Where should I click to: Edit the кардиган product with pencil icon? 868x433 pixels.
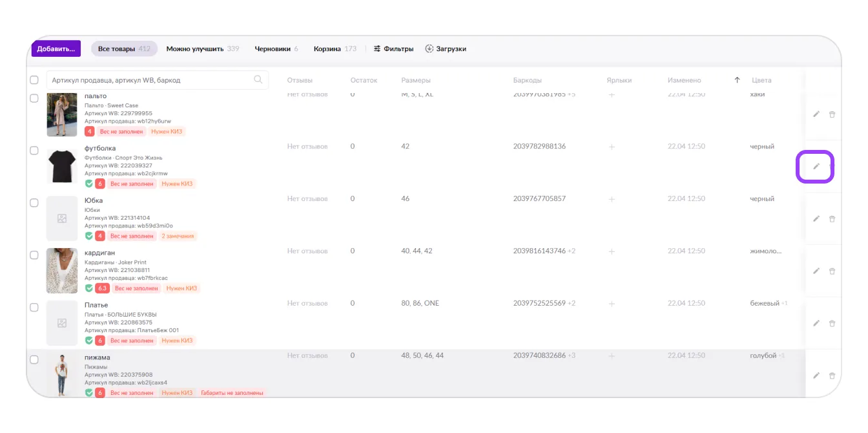tap(816, 271)
